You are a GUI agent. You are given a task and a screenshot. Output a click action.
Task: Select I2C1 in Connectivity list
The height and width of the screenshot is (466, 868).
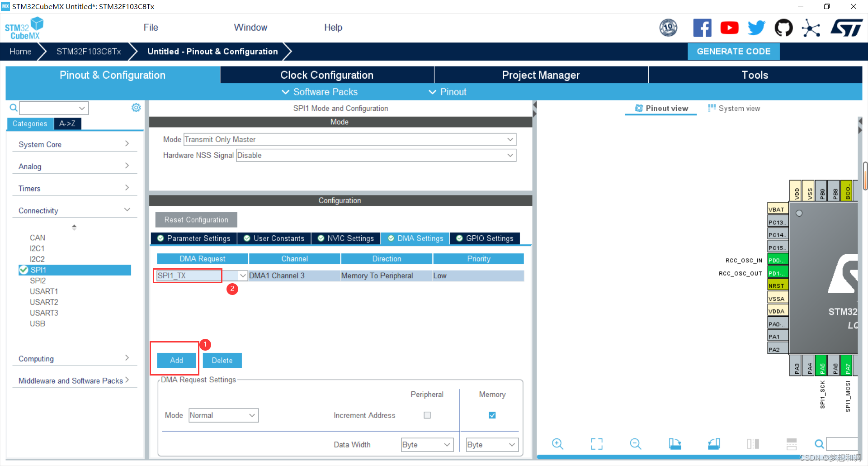coord(37,248)
